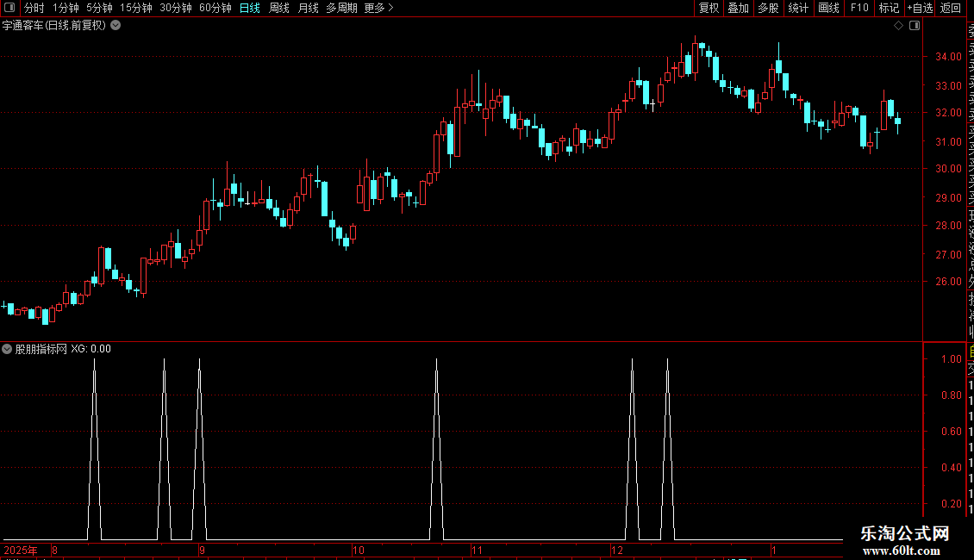This screenshot has height=560, width=974.
Task: Click the 宇通客车(日线.前复权) chart title
Action: [x=54, y=26]
